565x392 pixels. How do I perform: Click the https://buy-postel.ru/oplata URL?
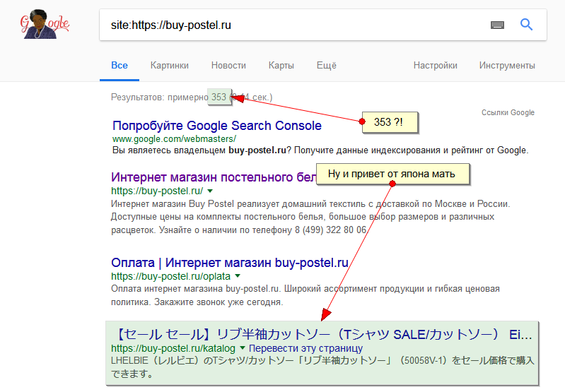click(170, 276)
